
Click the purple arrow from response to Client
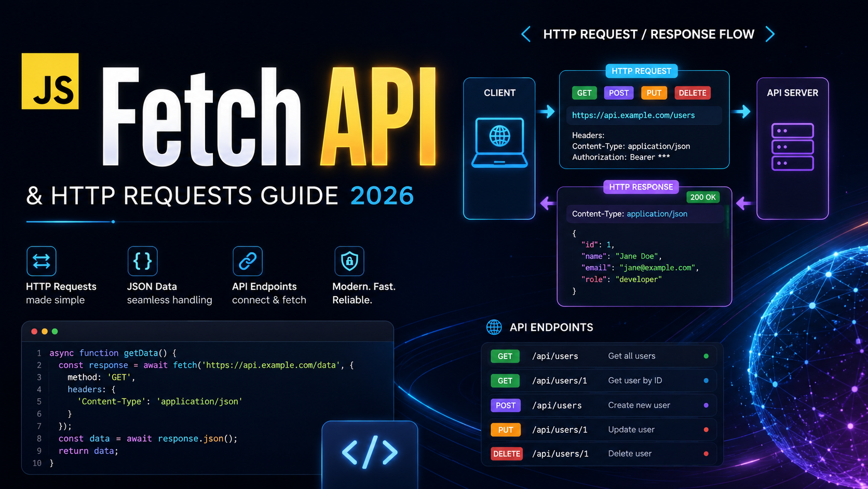click(x=548, y=203)
